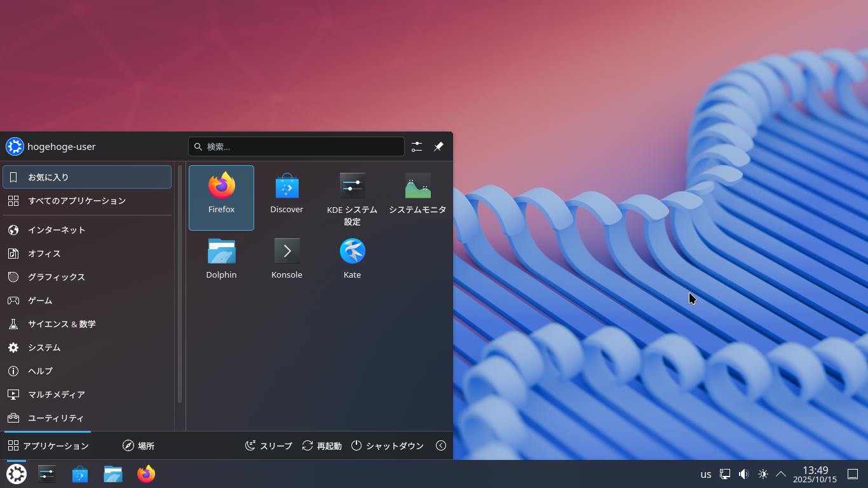
Task: Pin the application launcher open
Action: pos(438,146)
